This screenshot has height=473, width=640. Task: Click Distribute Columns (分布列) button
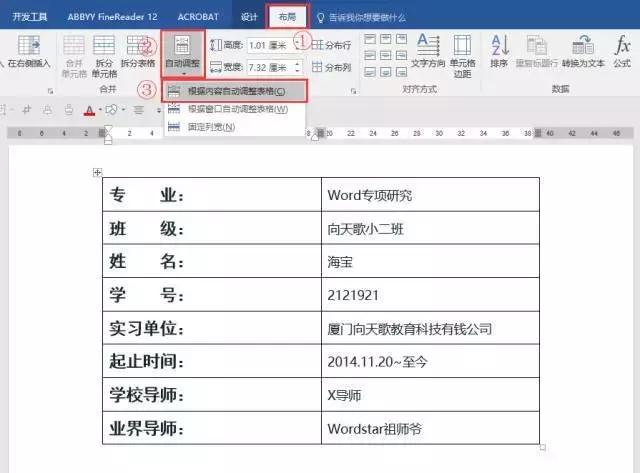click(331, 67)
